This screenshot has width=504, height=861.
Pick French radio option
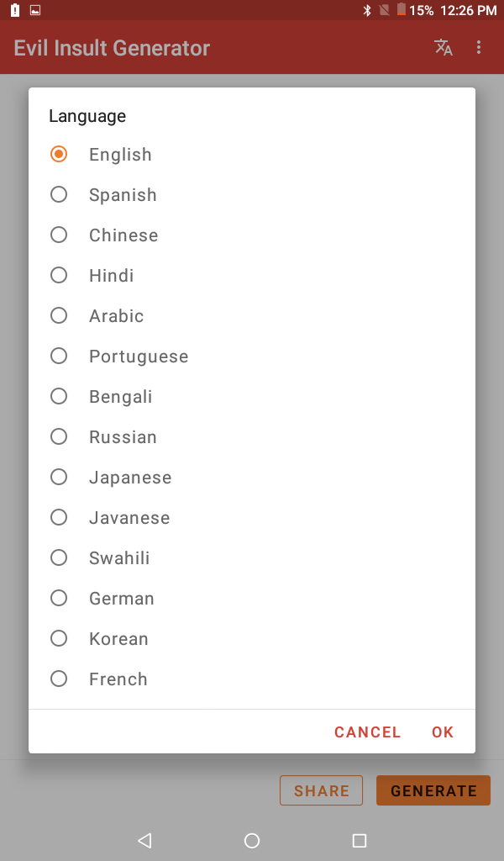[59, 679]
